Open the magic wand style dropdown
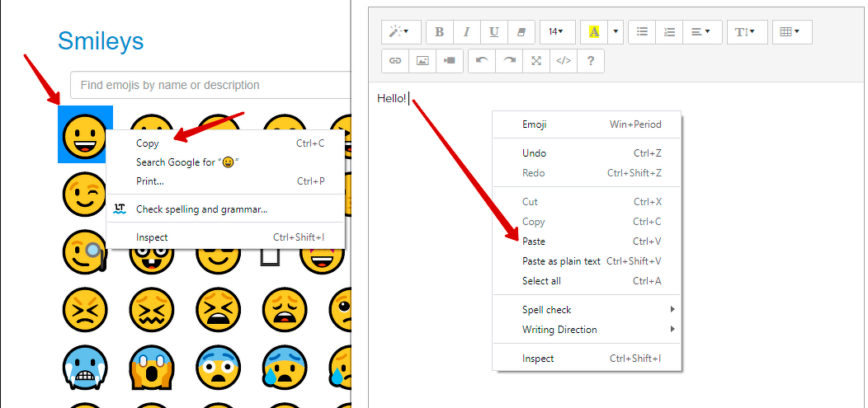 click(401, 32)
